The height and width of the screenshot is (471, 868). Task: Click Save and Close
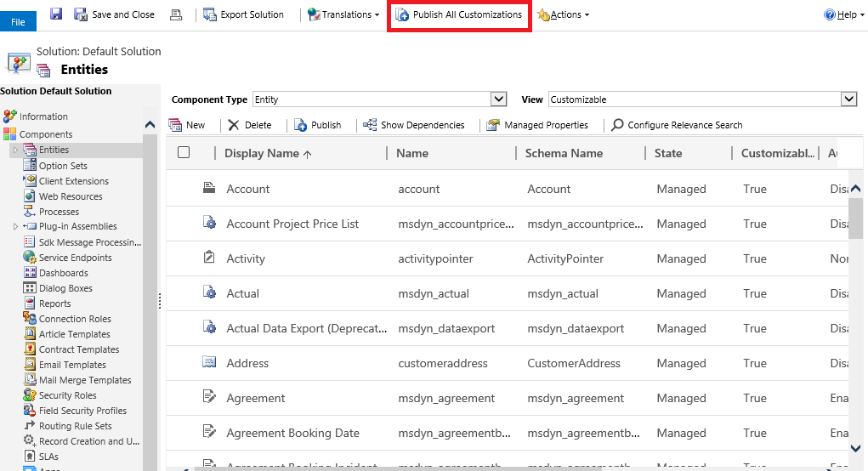(115, 14)
